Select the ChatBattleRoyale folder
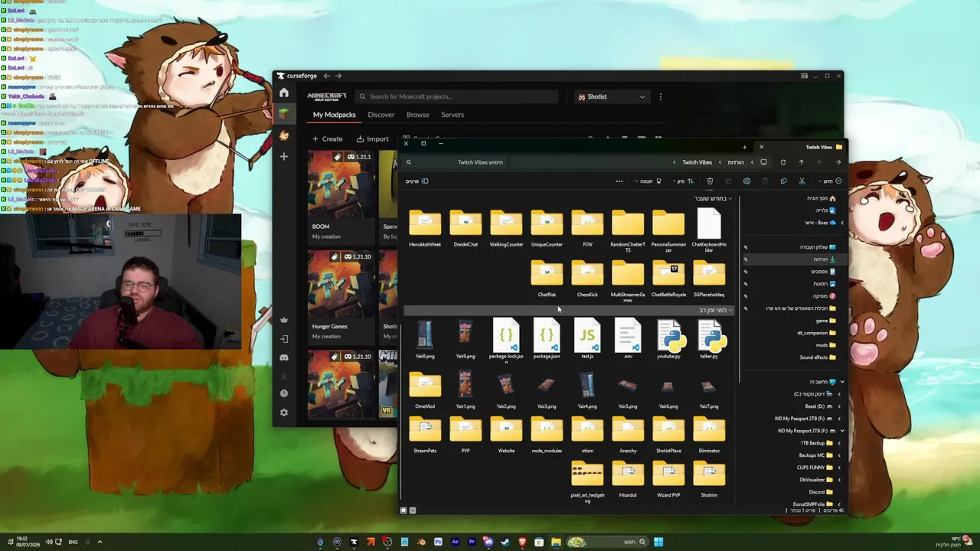The height and width of the screenshot is (551, 980). pyautogui.click(x=668, y=279)
